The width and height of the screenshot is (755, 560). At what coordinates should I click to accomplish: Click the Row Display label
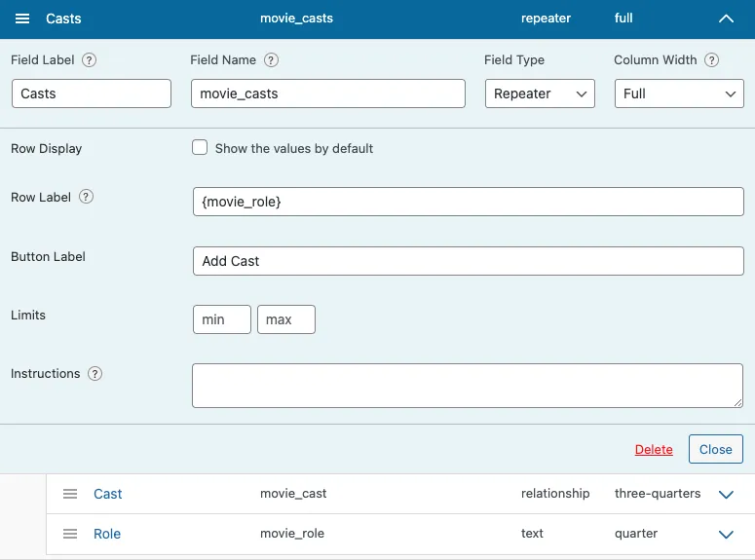click(46, 148)
